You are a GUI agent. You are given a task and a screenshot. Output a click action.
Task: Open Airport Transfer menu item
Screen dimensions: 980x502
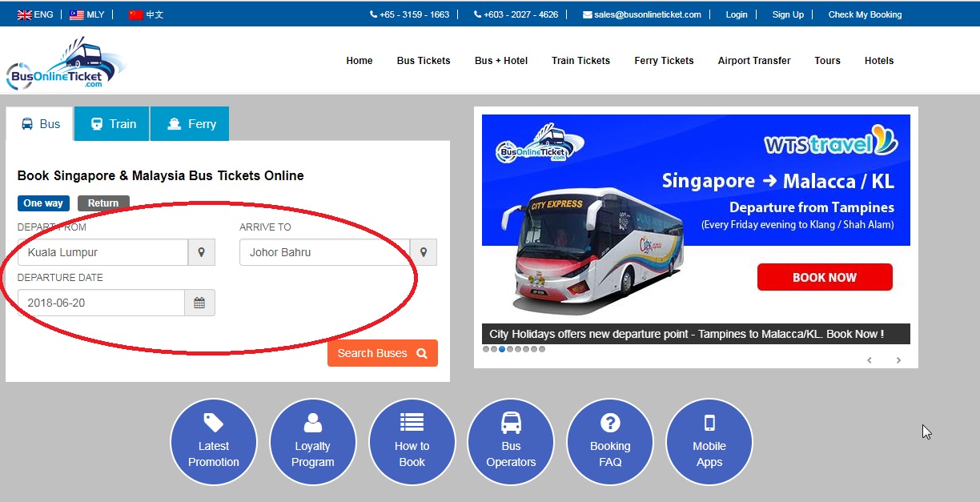coord(754,61)
